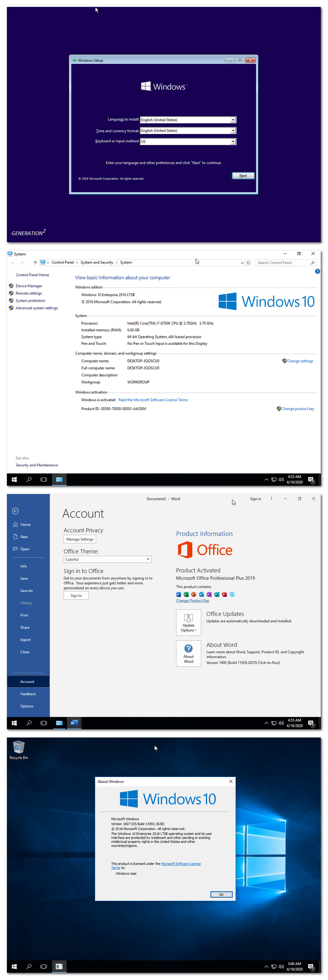Click System app icon on 4:53 AM taskbar
Viewport: 328px width, 980px height.
click(x=59, y=479)
